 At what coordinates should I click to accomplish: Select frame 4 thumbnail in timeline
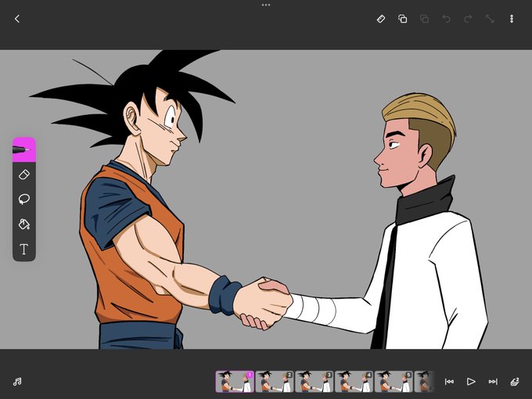354,382
